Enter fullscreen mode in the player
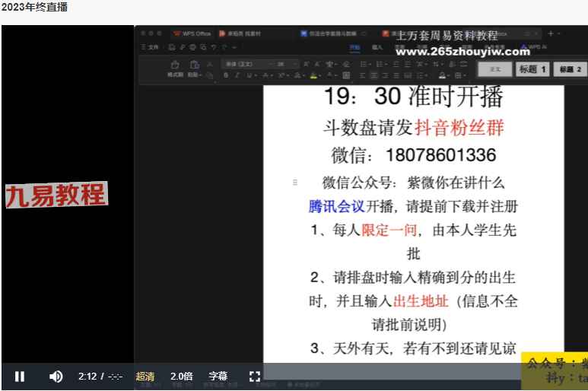 point(255,377)
